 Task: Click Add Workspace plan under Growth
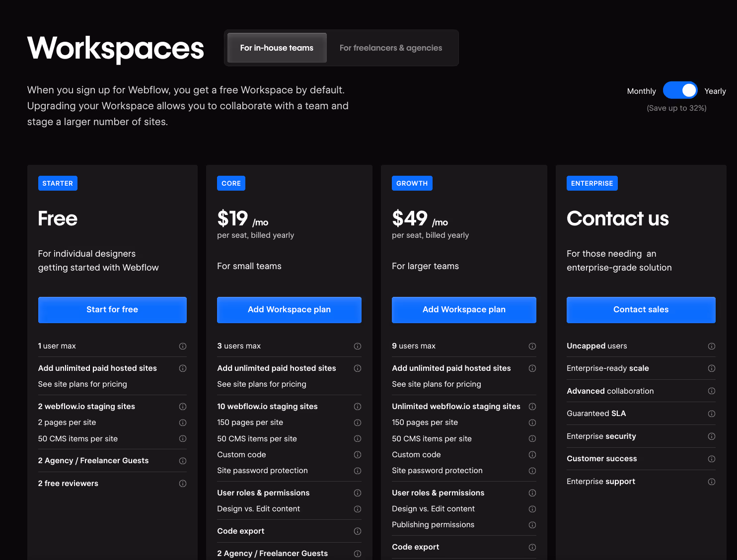point(464,310)
